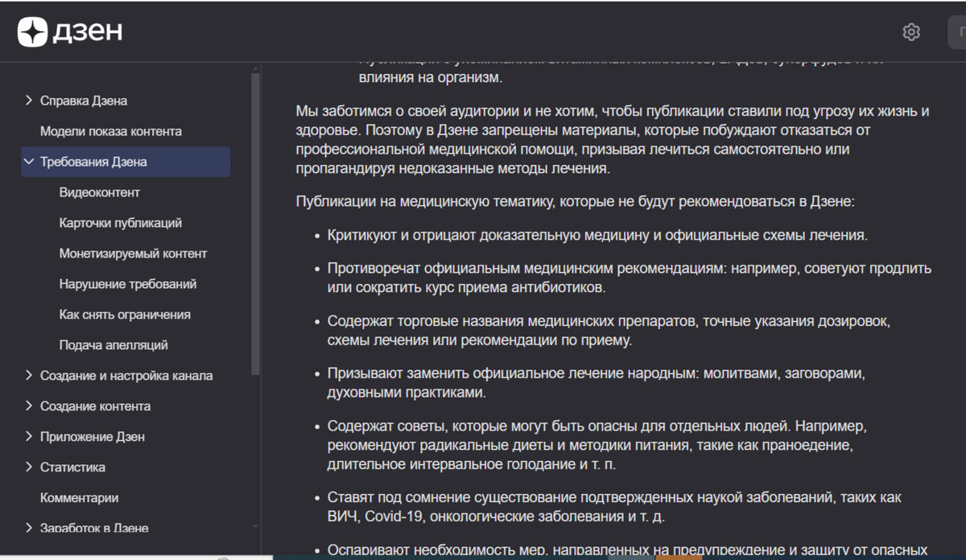Open settings via the gear icon

pyautogui.click(x=911, y=32)
